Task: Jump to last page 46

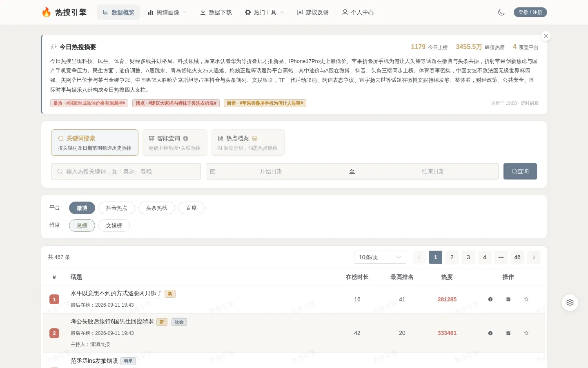Action: (x=517, y=257)
